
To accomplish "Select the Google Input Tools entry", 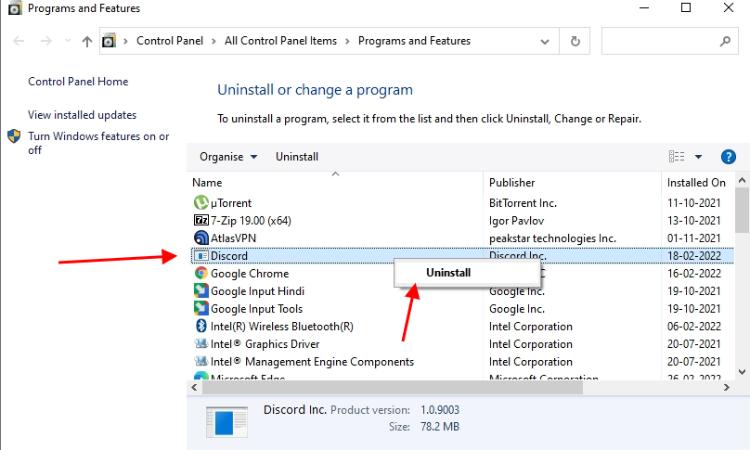I will (x=256, y=309).
